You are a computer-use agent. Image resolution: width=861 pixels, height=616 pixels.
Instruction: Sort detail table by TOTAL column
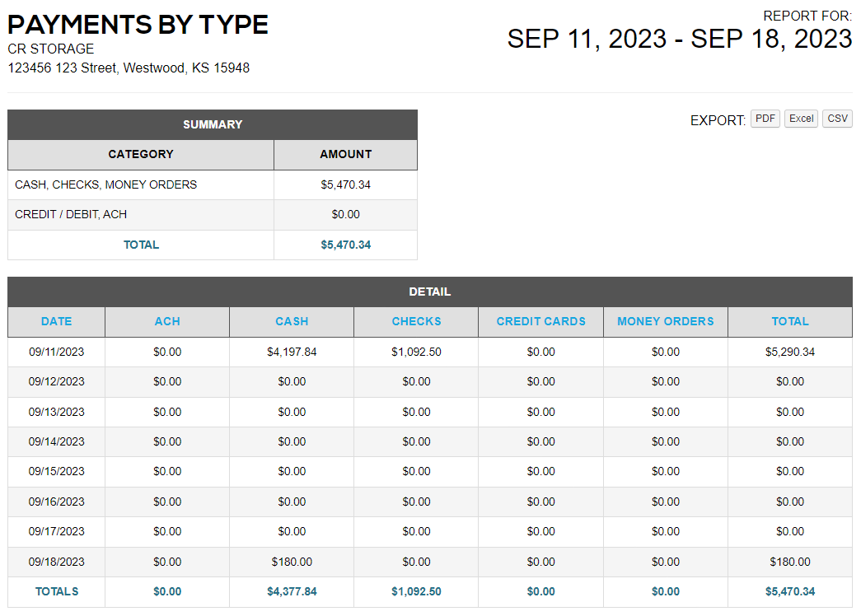[790, 322]
